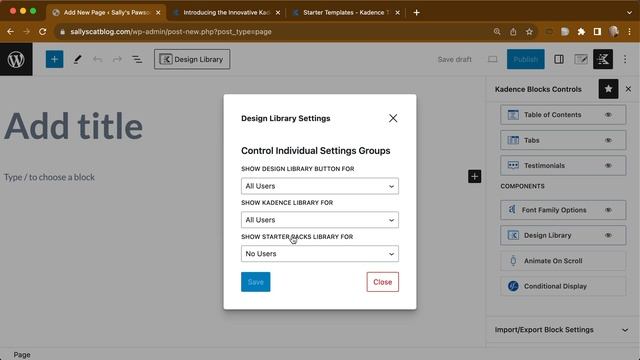Click the zoom magnifier icon in address bar
Image resolution: width=640 pixels, height=360 pixels.
coord(497,31)
